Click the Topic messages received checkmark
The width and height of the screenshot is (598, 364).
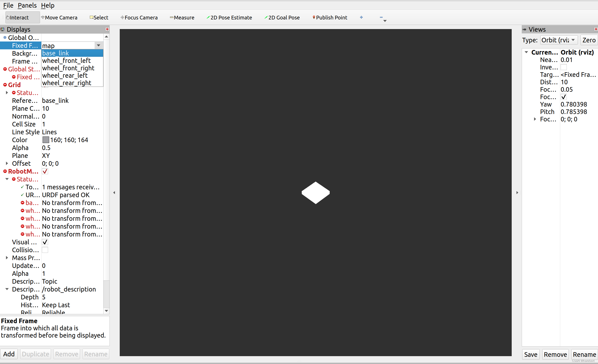tap(22, 187)
